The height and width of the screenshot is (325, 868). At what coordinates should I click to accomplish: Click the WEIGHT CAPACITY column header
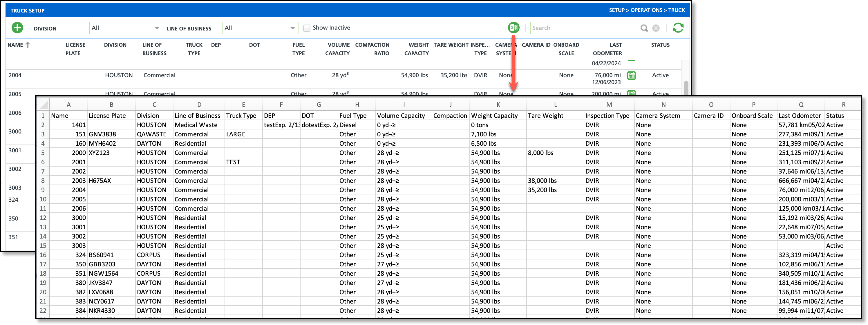point(417,49)
